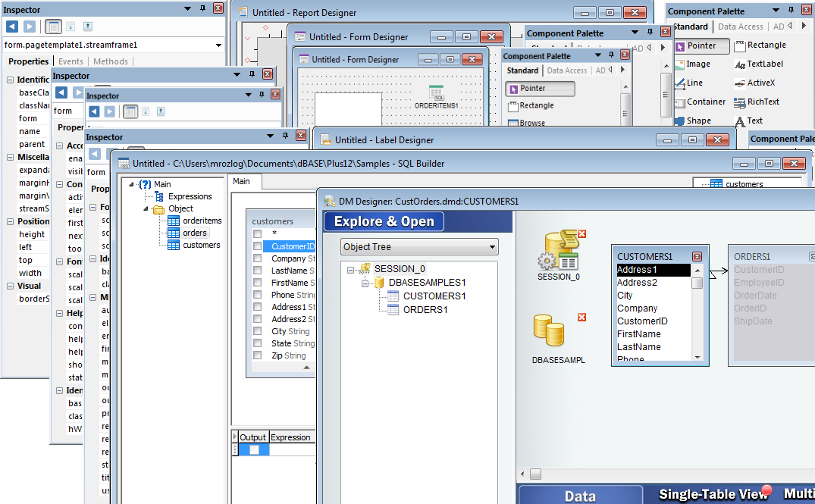Select Expressions node in SQL Builder tree
The width and height of the screenshot is (815, 504).
click(x=190, y=196)
